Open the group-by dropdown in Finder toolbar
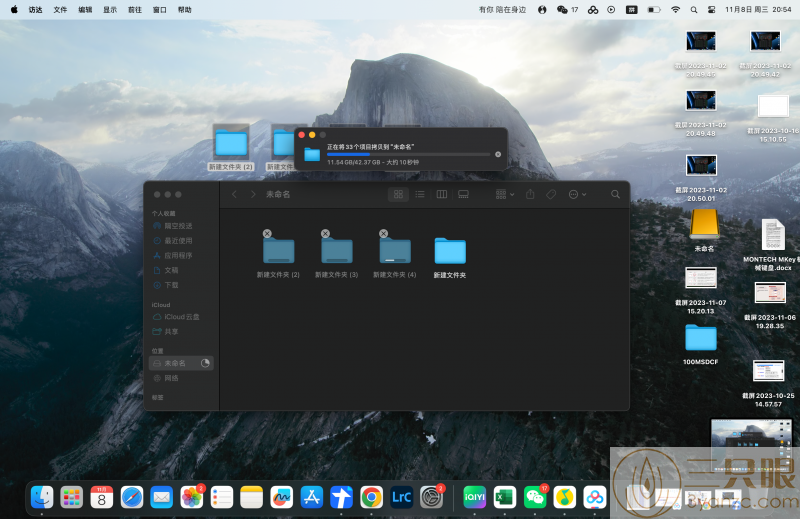This screenshot has width=800, height=519. click(505, 194)
